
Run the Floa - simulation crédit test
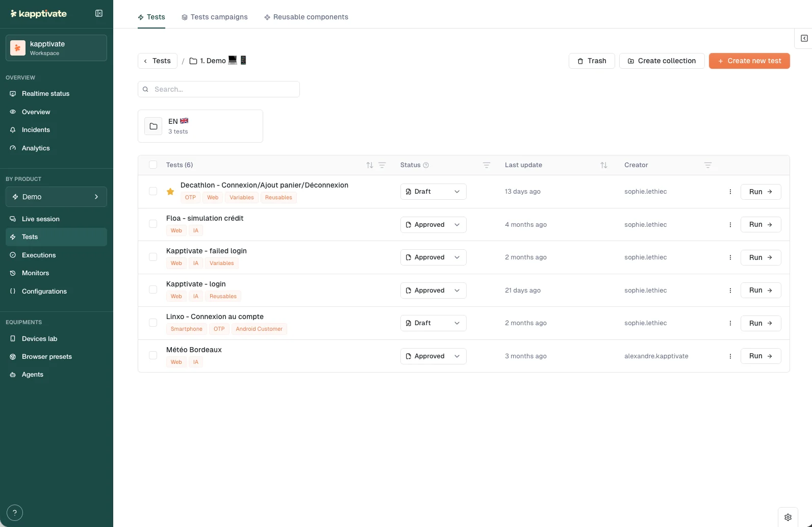[x=760, y=225]
